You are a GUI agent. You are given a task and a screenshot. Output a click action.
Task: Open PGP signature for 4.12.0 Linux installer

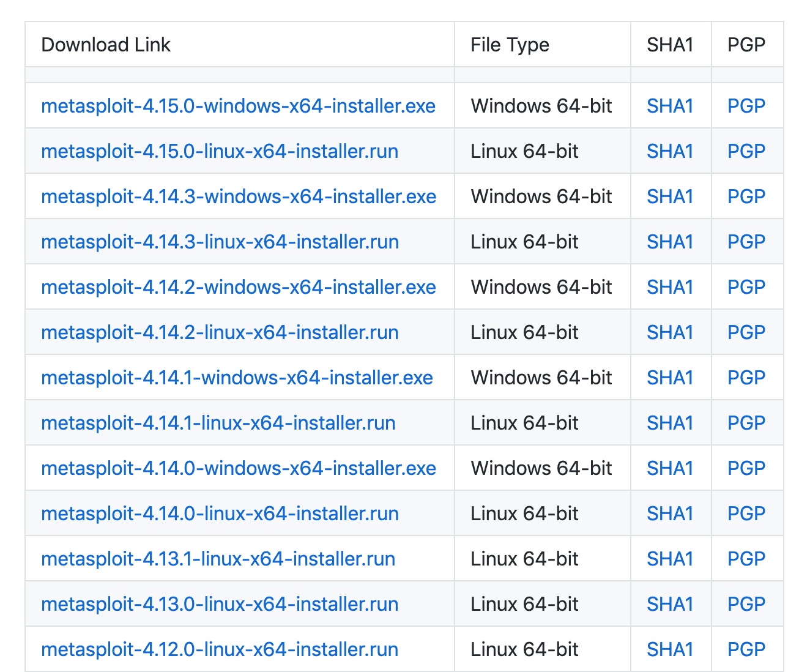pos(746,649)
